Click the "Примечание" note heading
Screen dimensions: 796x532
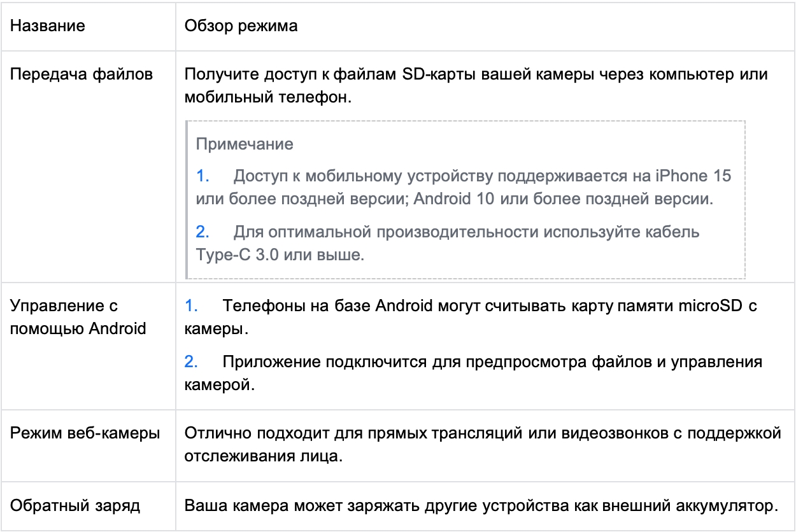(245, 144)
